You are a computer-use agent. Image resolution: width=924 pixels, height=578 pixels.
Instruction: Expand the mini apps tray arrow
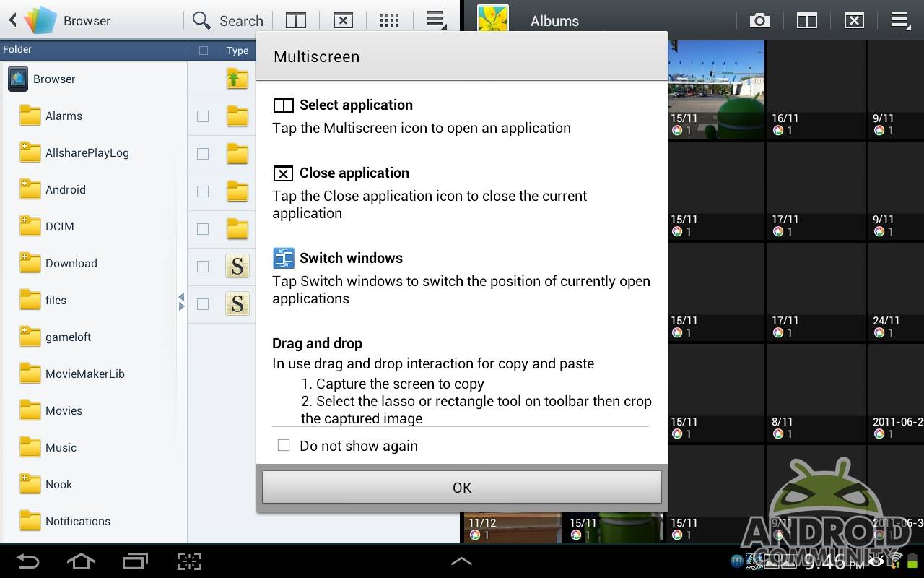[461, 561]
